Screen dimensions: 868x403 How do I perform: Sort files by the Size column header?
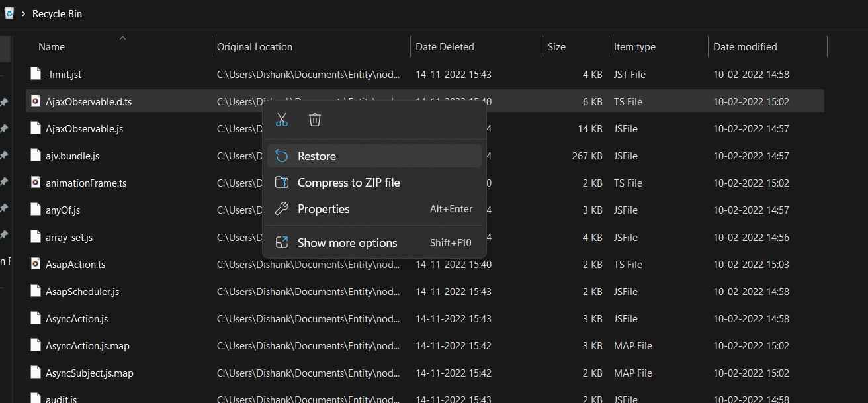pyautogui.click(x=556, y=46)
